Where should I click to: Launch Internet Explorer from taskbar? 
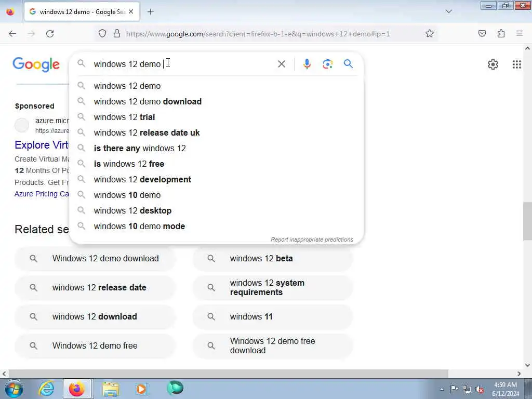point(46,389)
